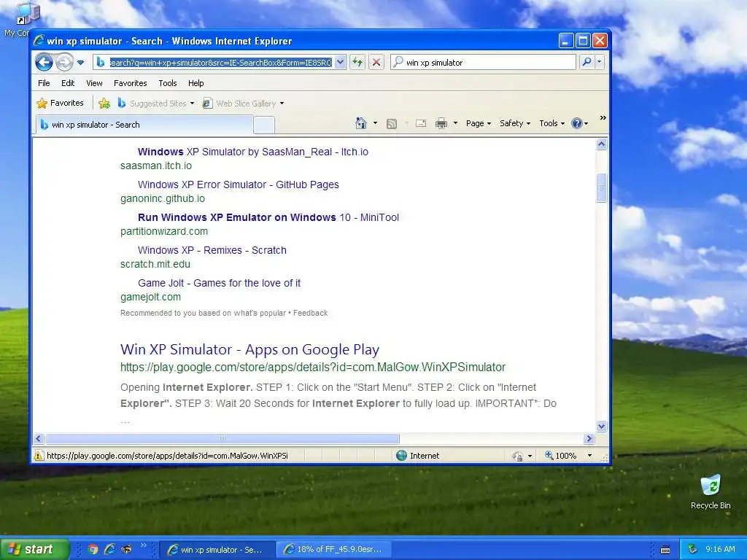This screenshot has height=560, width=747.
Task: Expand the Suggested Sites dropdown
Action: click(192, 104)
